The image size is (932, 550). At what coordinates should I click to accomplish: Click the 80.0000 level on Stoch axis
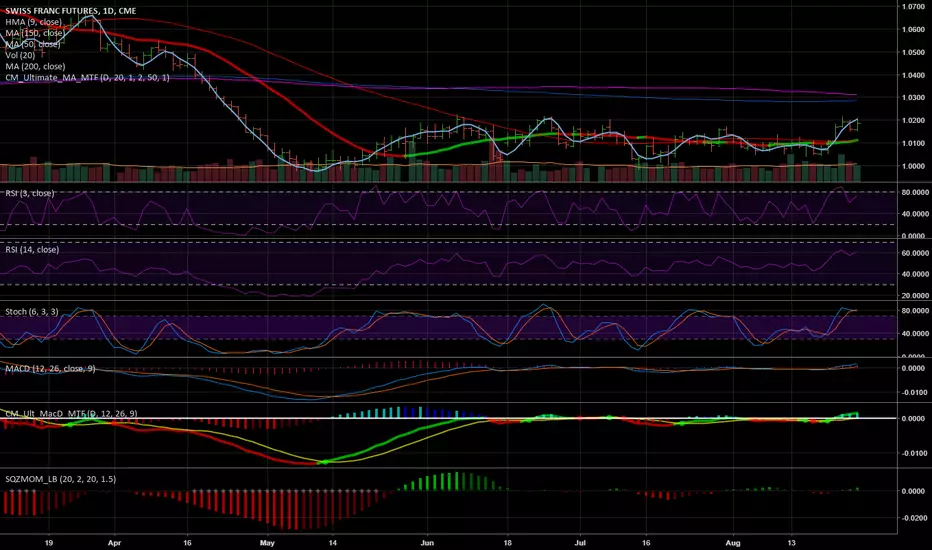915,311
